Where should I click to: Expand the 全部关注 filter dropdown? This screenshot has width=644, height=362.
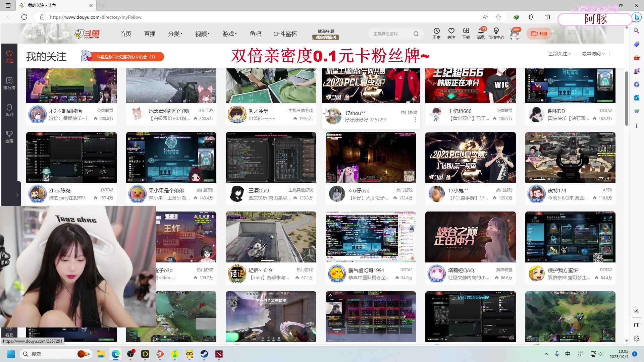pyautogui.click(x=559, y=54)
